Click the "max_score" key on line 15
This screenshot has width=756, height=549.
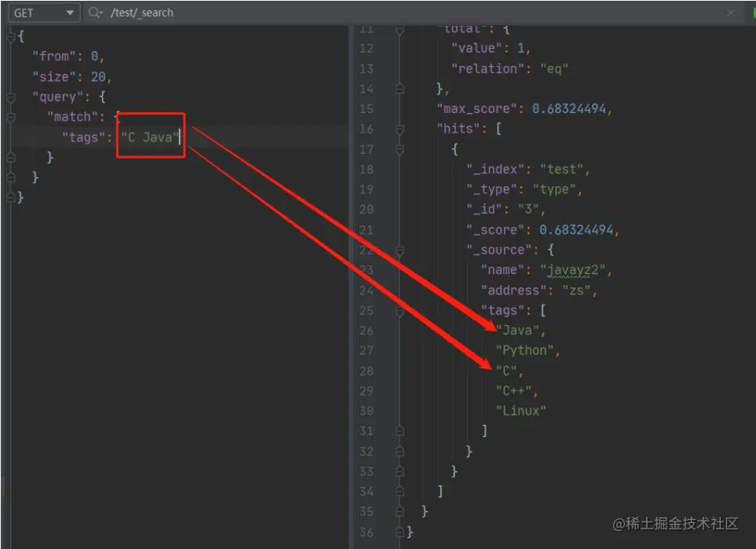[x=477, y=109]
